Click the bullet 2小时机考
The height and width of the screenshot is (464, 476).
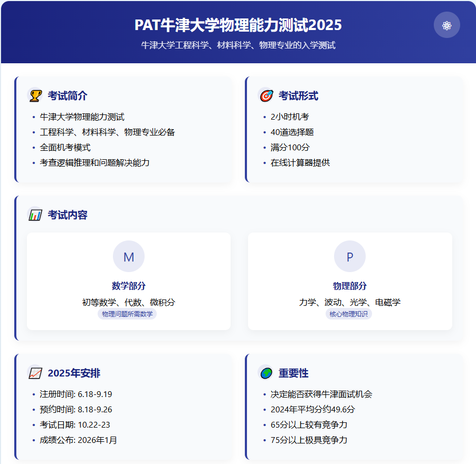pos(290,117)
